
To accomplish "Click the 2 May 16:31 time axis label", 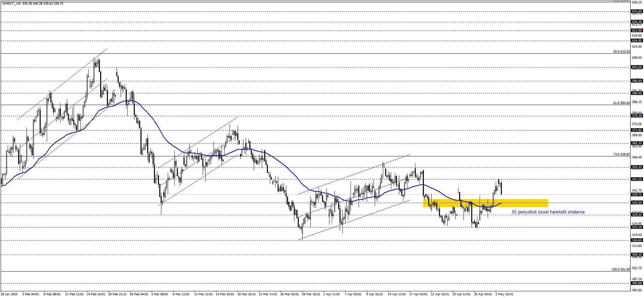I will pyautogui.click(x=504, y=294).
